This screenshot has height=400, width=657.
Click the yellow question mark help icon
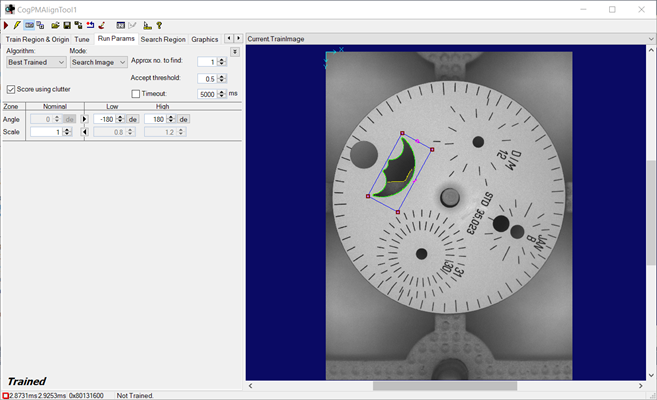click(x=159, y=25)
